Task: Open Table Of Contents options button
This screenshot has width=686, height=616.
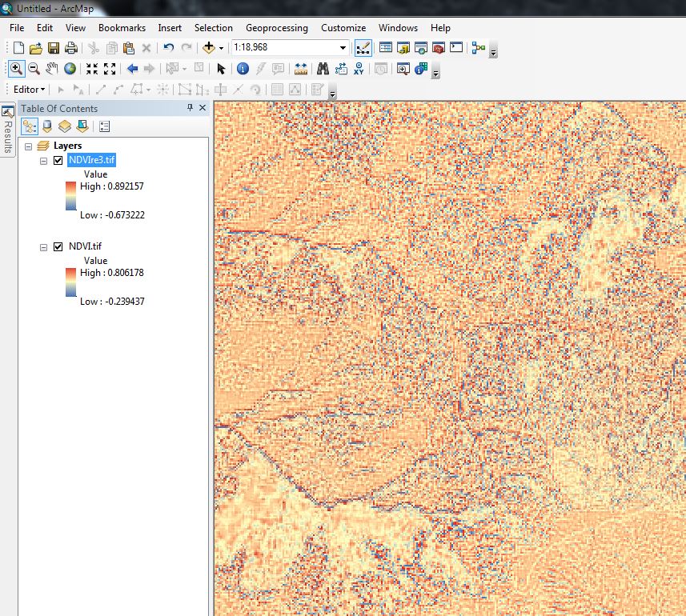Action: pos(104,126)
